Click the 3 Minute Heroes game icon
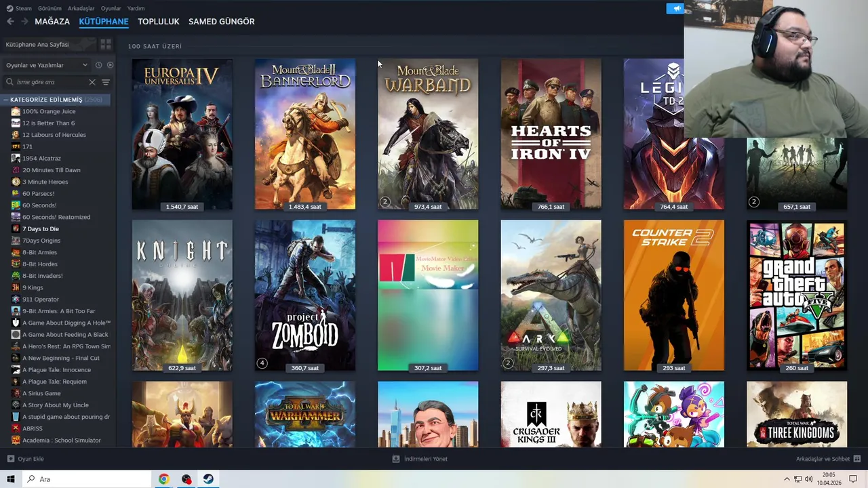 [16, 182]
